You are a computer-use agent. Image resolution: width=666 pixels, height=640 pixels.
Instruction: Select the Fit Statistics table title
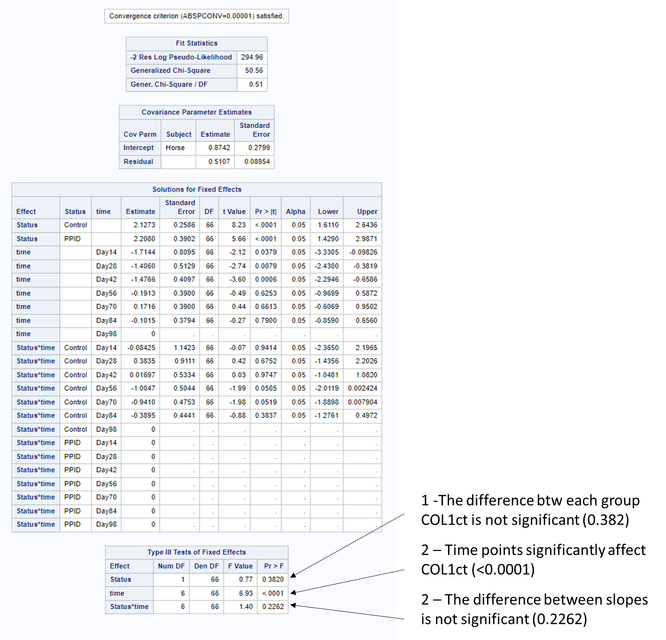[197, 43]
